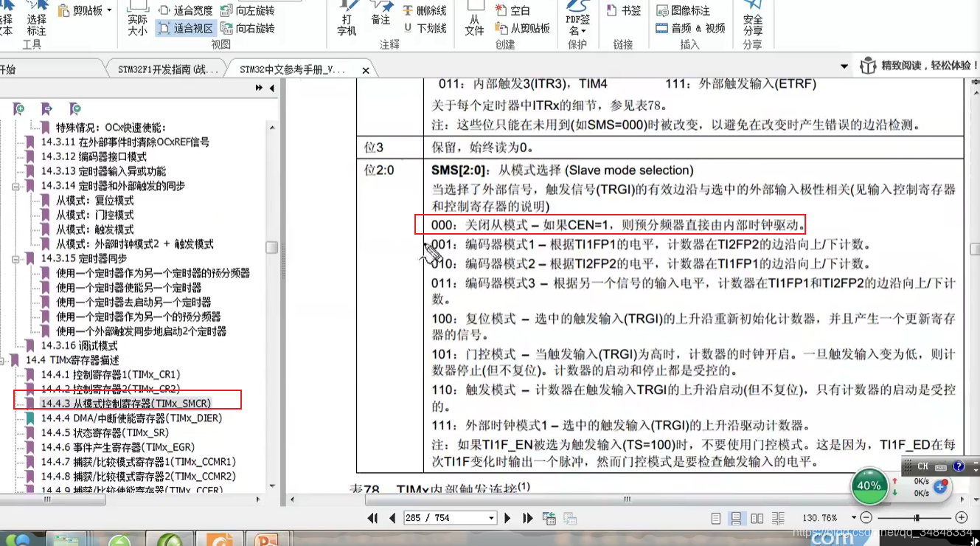Insert a 书签 bookmark link
Viewport: 980px width, 546px height.
623,10
